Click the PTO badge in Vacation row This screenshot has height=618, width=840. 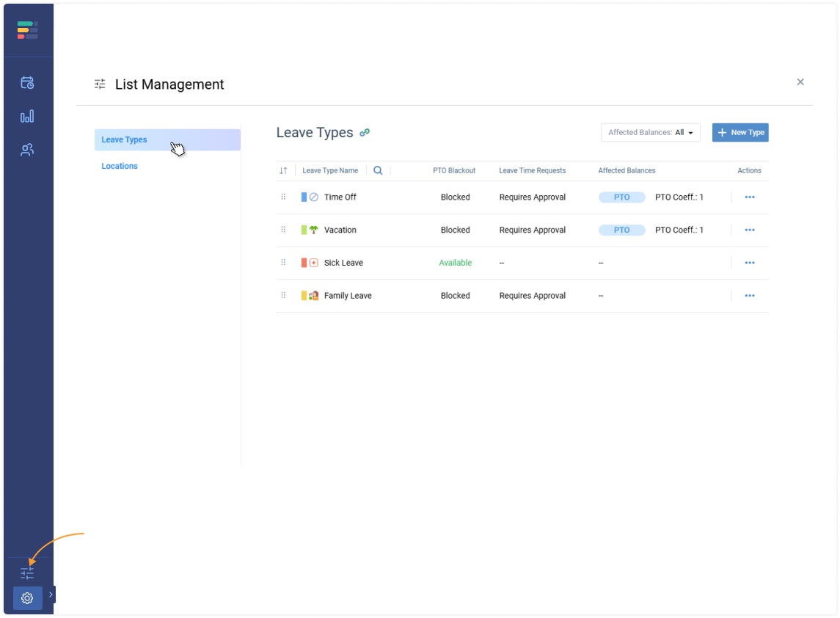[621, 230]
